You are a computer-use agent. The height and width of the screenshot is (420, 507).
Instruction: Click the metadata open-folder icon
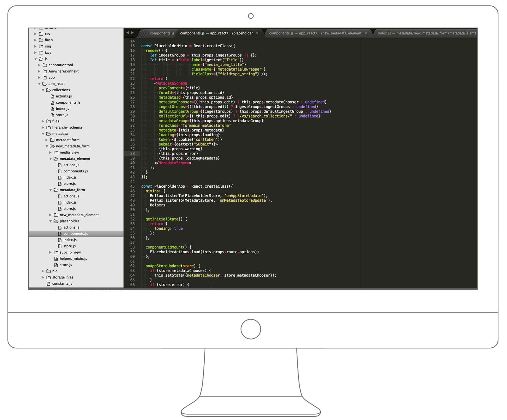click(48, 134)
